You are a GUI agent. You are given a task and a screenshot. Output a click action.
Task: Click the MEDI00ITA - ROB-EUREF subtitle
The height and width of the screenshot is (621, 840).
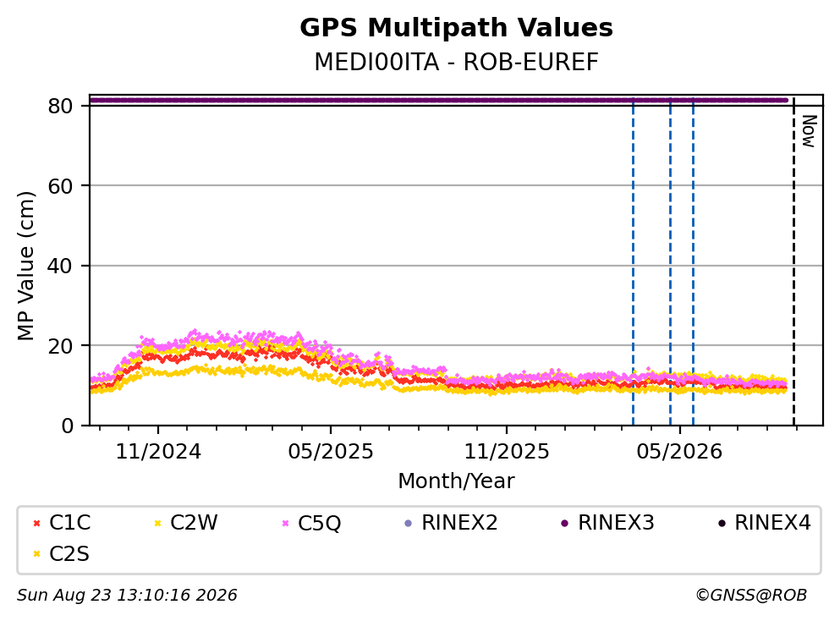[x=457, y=62]
